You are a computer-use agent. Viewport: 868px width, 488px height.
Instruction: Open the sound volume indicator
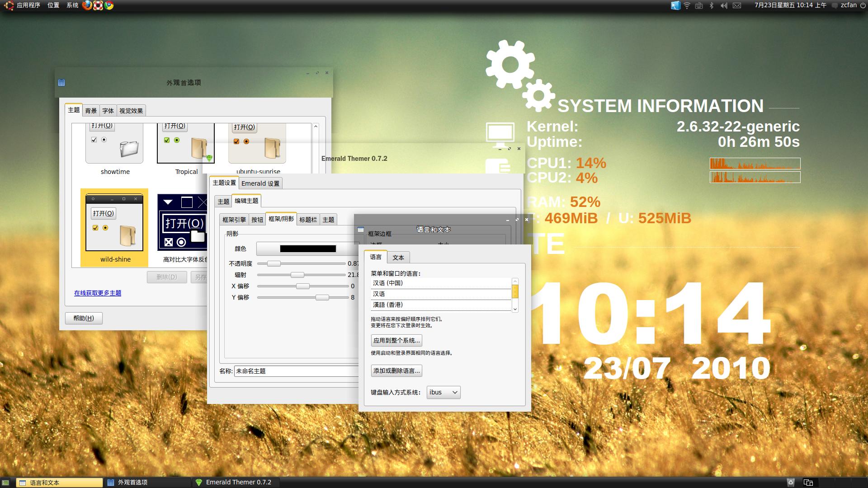[724, 5]
